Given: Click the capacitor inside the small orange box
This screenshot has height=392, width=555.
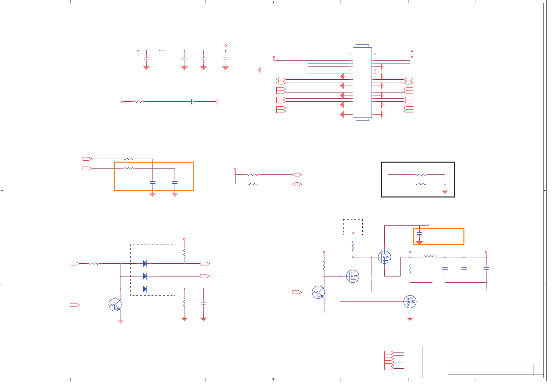Looking at the screenshot, I should (x=419, y=233).
